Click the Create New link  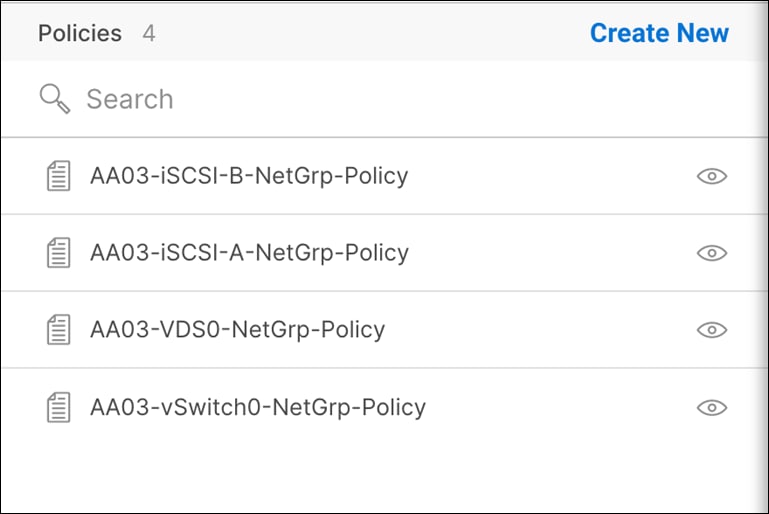(659, 33)
